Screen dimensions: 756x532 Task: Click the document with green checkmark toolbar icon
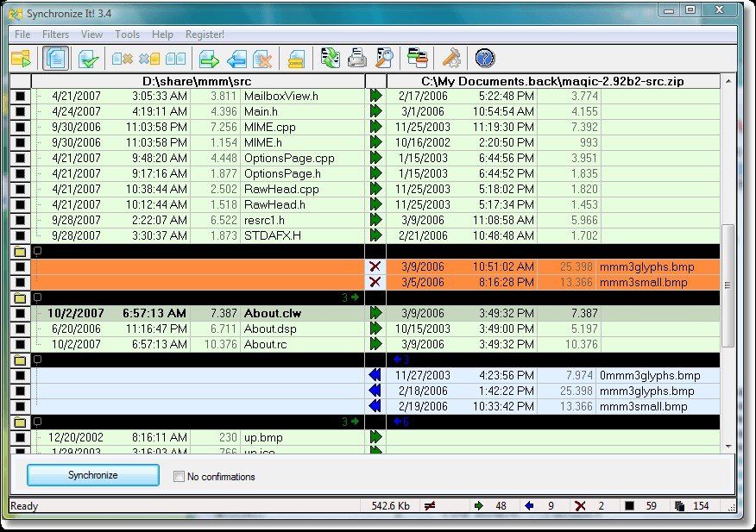(89, 59)
